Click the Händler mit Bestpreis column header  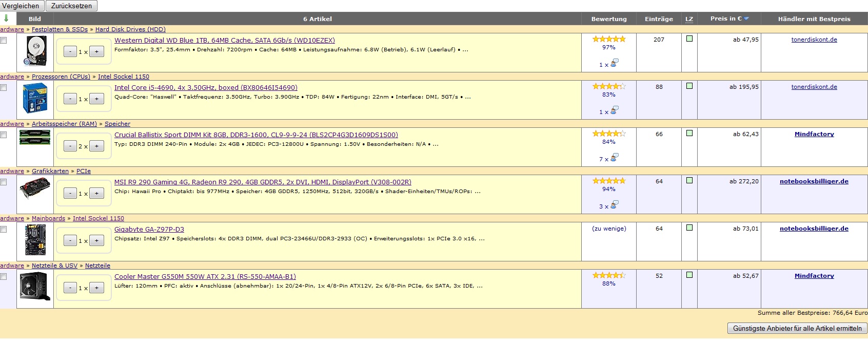pos(814,19)
